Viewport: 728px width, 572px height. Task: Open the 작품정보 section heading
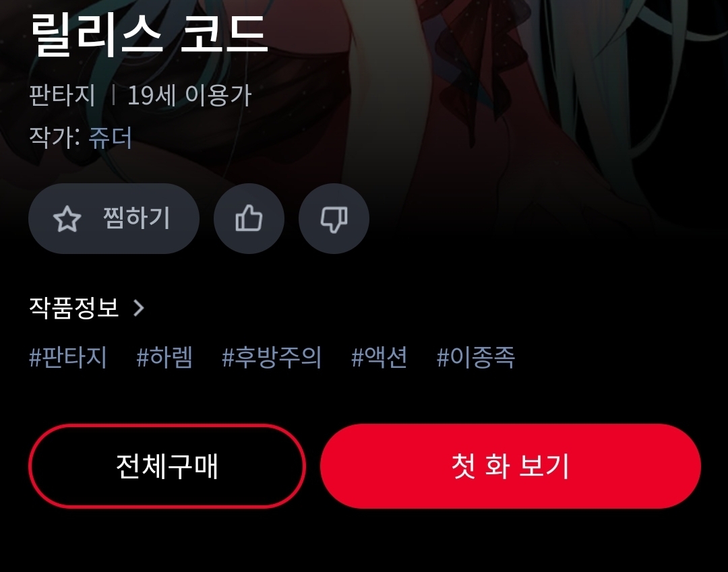point(74,308)
